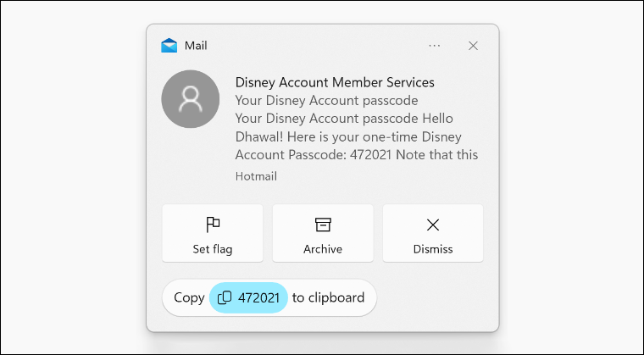644x355 pixels.
Task: Click the Mail app envelope icon
Action: (x=169, y=46)
